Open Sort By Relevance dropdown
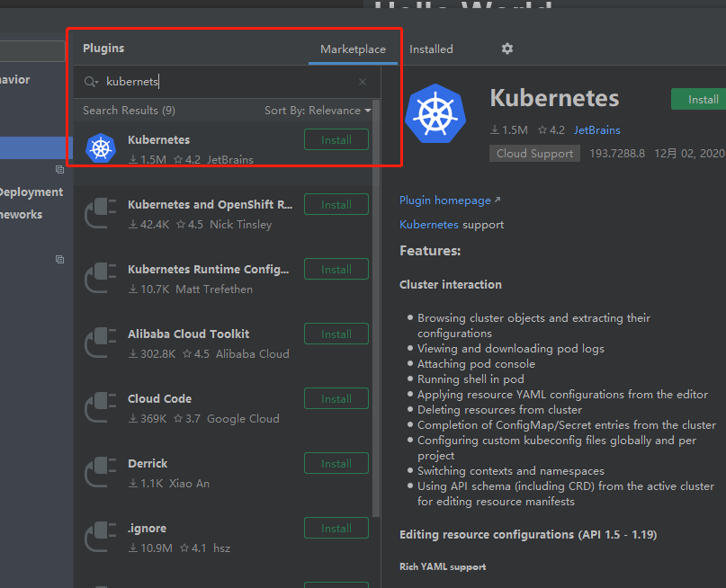Viewport: 726px width, 588px height. point(318,110)
